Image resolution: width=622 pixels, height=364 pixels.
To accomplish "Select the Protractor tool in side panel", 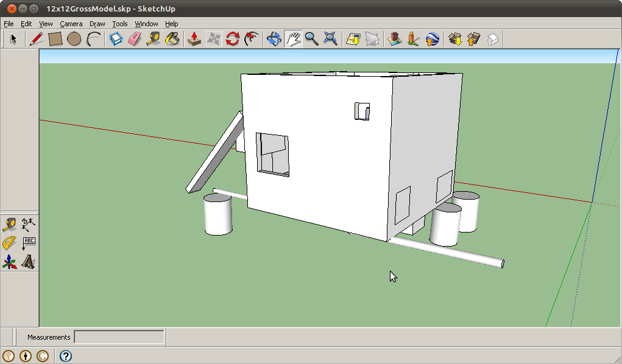I will click(x=10, y=243).
